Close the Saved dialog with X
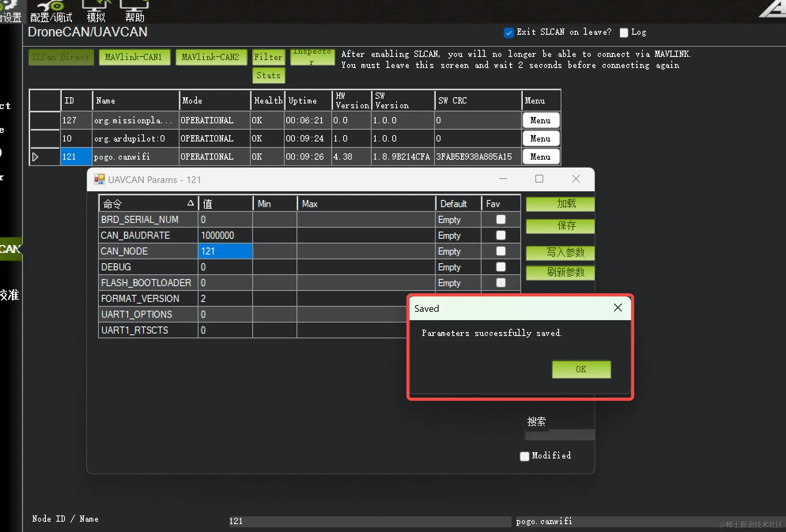The image size is (786, 532). [618, 308]
